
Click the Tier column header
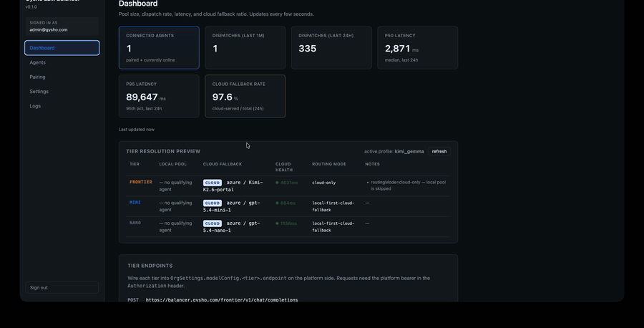pos(135,164)
